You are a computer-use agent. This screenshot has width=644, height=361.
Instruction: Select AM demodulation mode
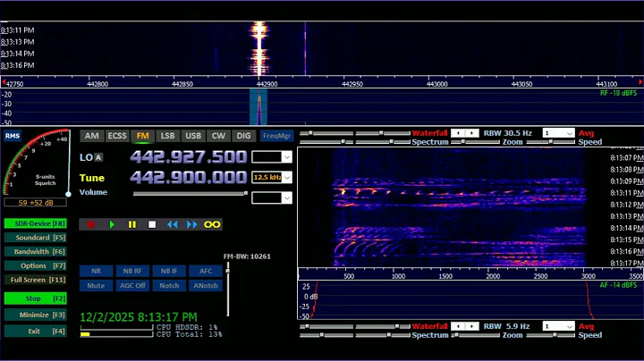[x=91, y=136]
